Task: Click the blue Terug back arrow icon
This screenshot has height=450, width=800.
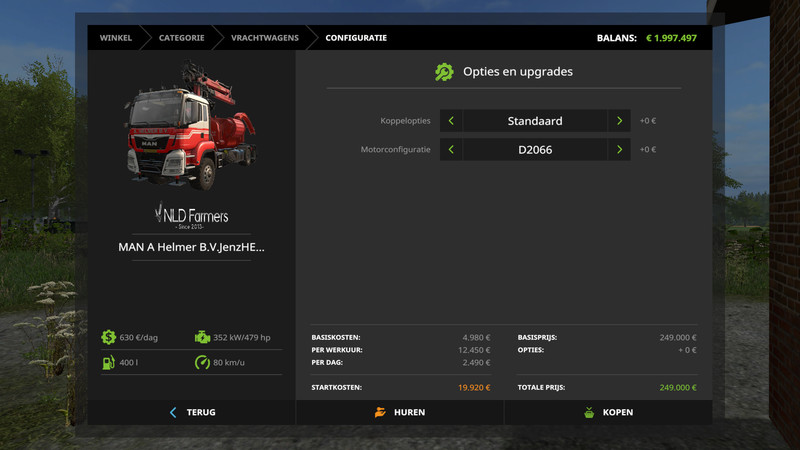Action: (173, 412)
